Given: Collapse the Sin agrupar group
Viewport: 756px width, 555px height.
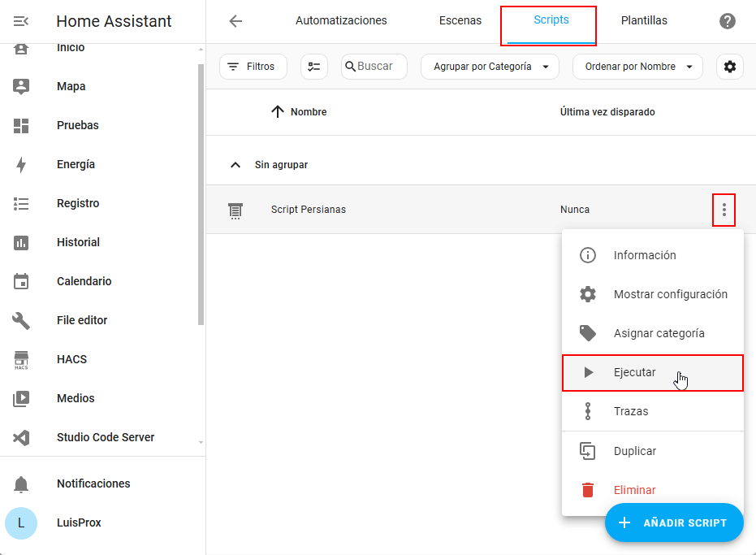Looking at the screenshot, I should pyautogui.click(x=235, y=165).
